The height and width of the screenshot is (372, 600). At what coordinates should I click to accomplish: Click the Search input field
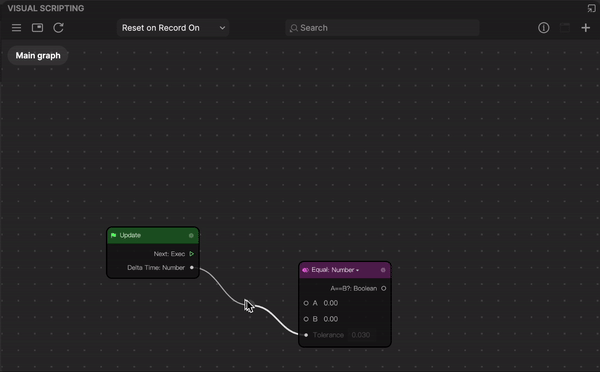click(382, 28)
